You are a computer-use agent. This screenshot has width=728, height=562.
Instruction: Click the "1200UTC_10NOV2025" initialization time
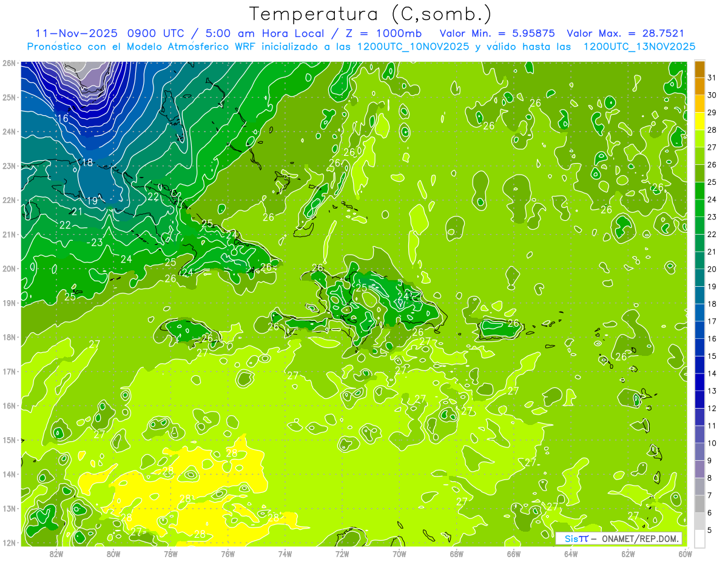[413, 47]
